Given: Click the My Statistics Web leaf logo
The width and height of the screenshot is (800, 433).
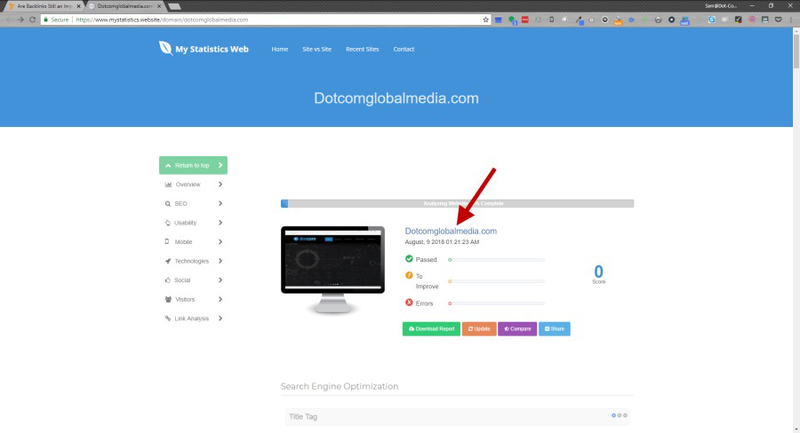Looking at the screenshot, I should click(x=165, y=48).
